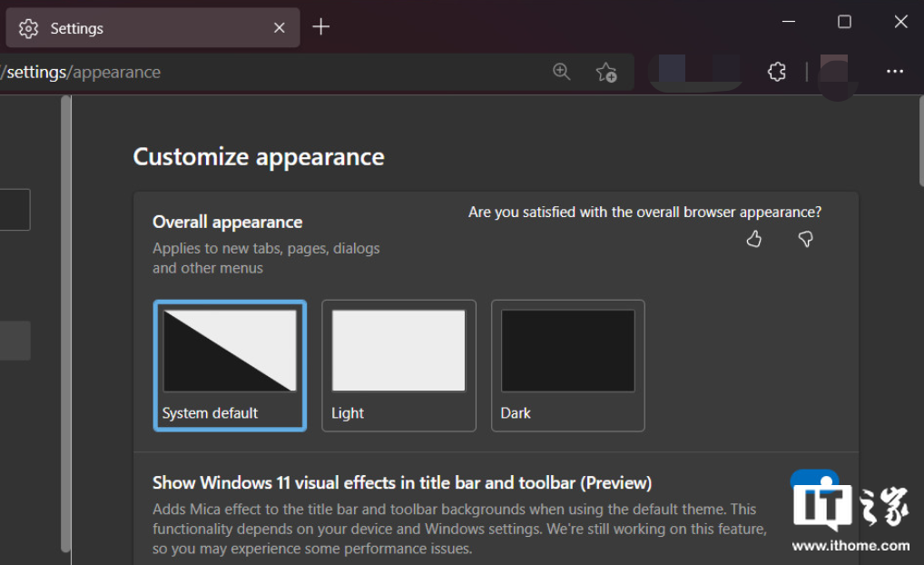Click "Show Windows 11 visual effects" setting title
The height and width of the screenshot is (565, 924).
click(402, 483)
